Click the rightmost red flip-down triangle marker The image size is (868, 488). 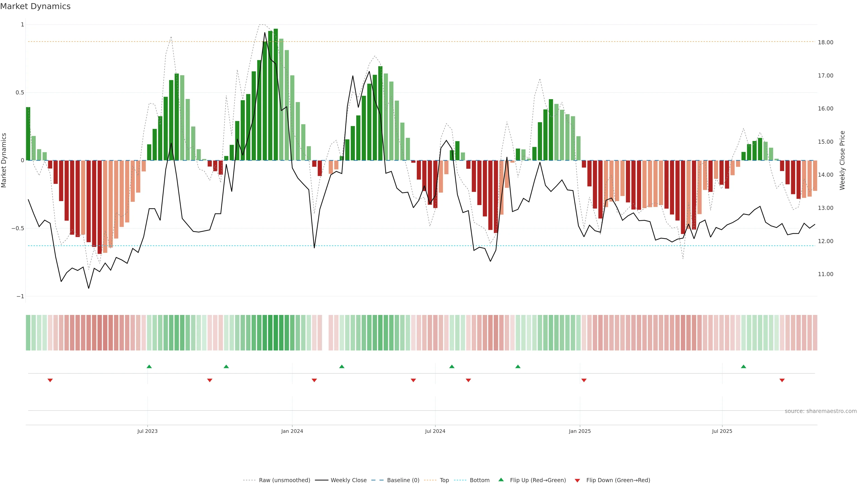[782, 380]
